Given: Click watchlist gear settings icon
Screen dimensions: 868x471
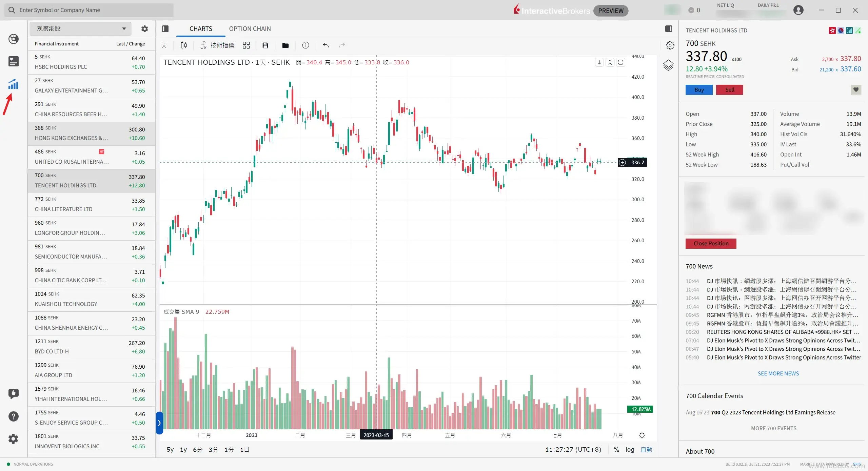Looking at the screenshot, I should click(x=144, y=29).
